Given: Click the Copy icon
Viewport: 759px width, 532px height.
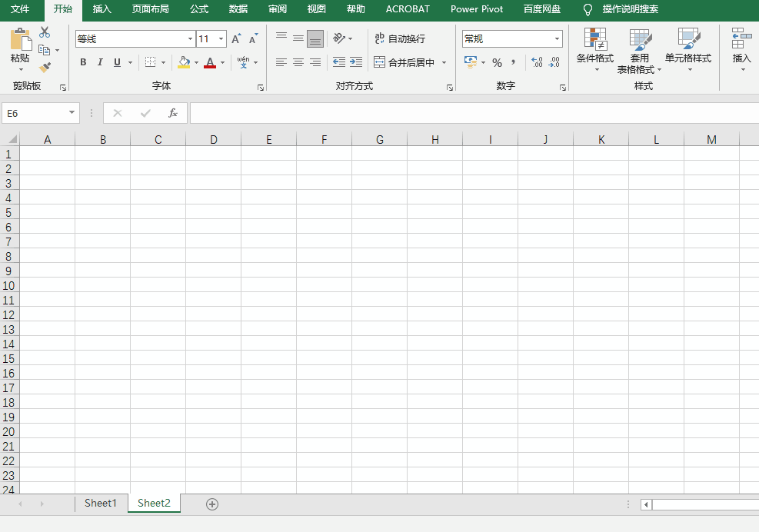Looking at the screenshot, I should click(44, 50).
